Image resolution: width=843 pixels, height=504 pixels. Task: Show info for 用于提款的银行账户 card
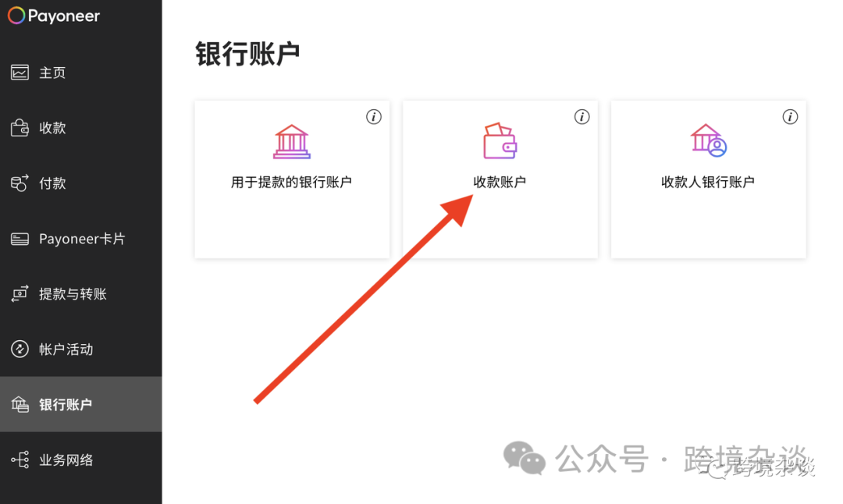[374, 116]
